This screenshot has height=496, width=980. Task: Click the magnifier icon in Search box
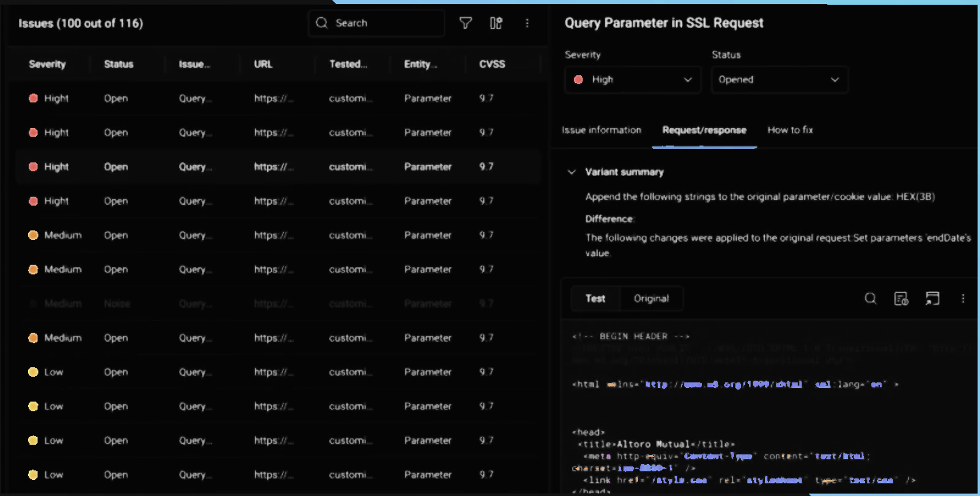(x=321, y=23)
